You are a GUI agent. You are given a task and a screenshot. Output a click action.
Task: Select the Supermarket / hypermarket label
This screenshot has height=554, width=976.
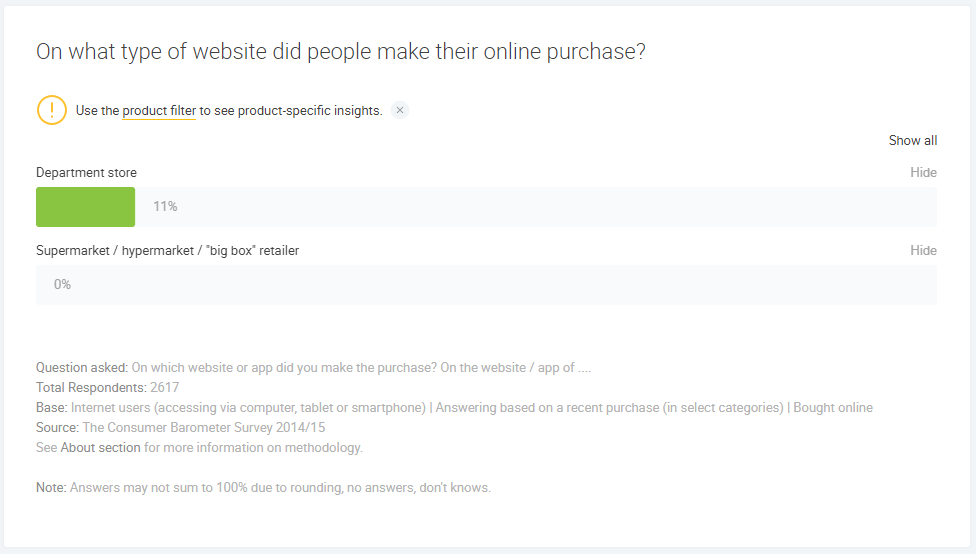(x=167, y=251)
